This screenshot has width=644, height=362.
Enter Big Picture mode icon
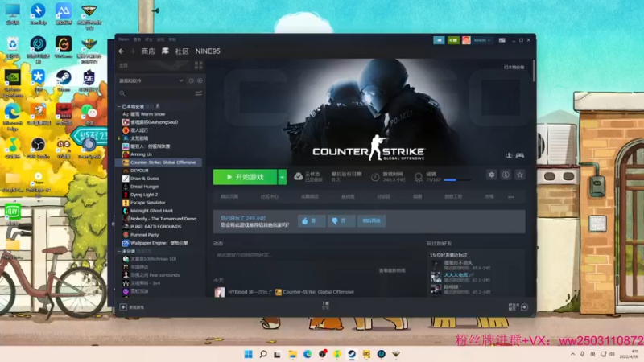point(502,40)
